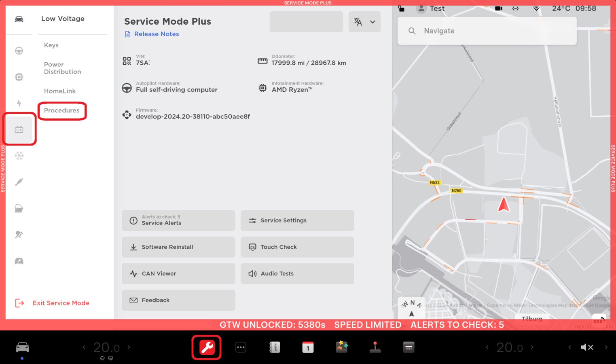Open the processor chip sidebar icon
The image size is (616, 364).
(19, 77)
